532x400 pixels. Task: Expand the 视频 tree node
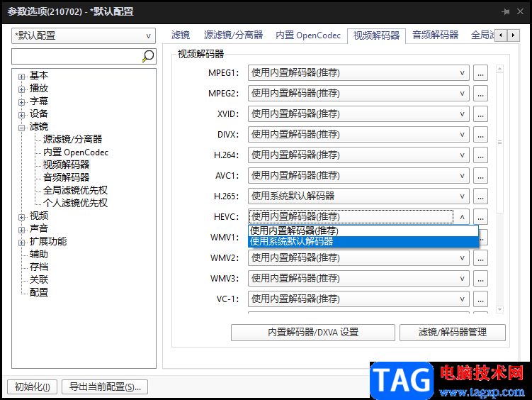coord(21,217)
